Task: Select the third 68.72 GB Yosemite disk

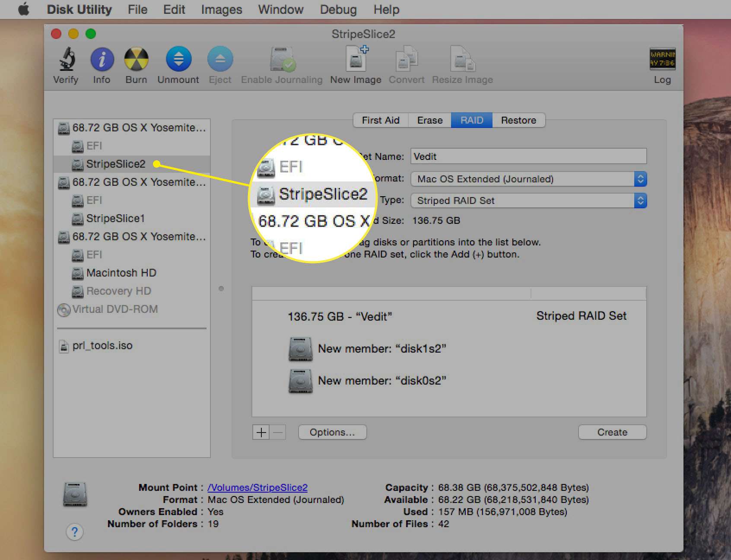Action: (x=132, y=237)
